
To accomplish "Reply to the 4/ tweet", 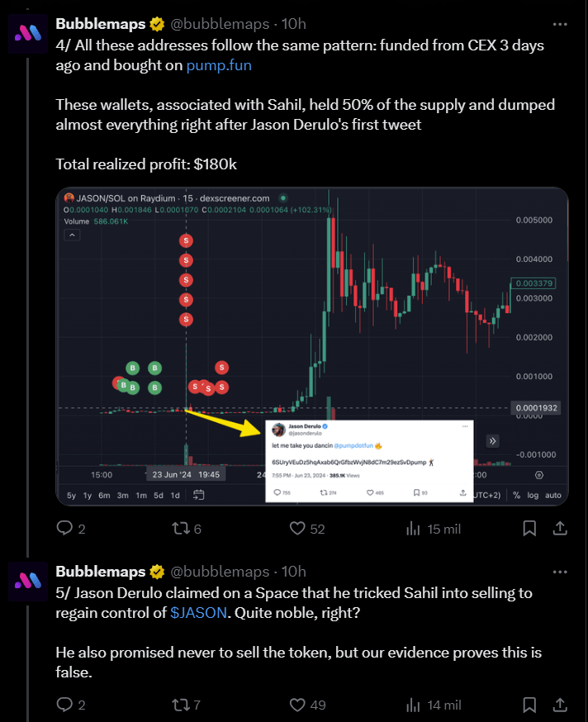I will 65,529.
